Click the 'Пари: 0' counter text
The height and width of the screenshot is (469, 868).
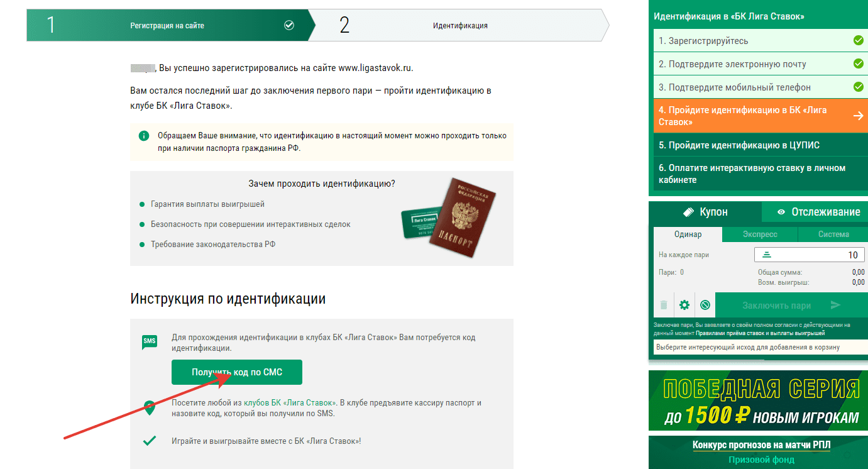coord(671,272)
